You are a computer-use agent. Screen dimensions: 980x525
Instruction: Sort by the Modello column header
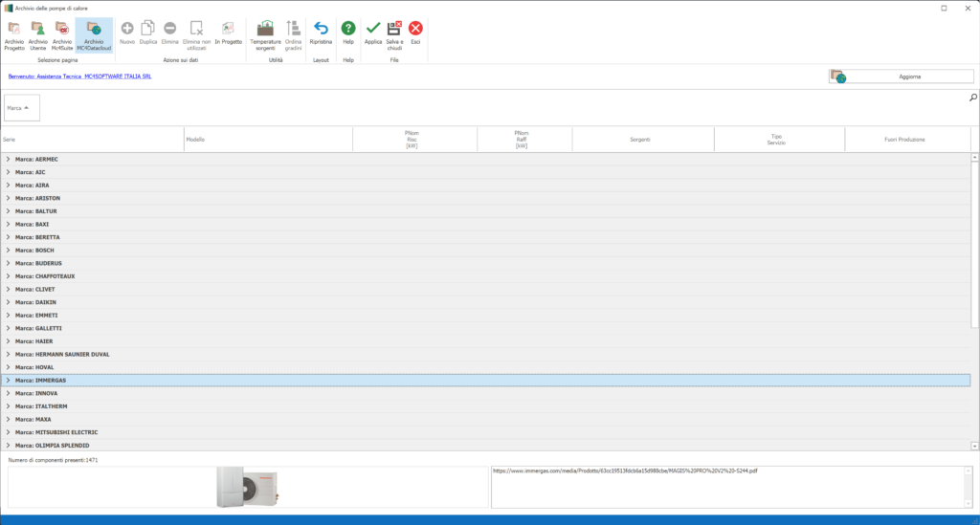(x=268, y=140)
